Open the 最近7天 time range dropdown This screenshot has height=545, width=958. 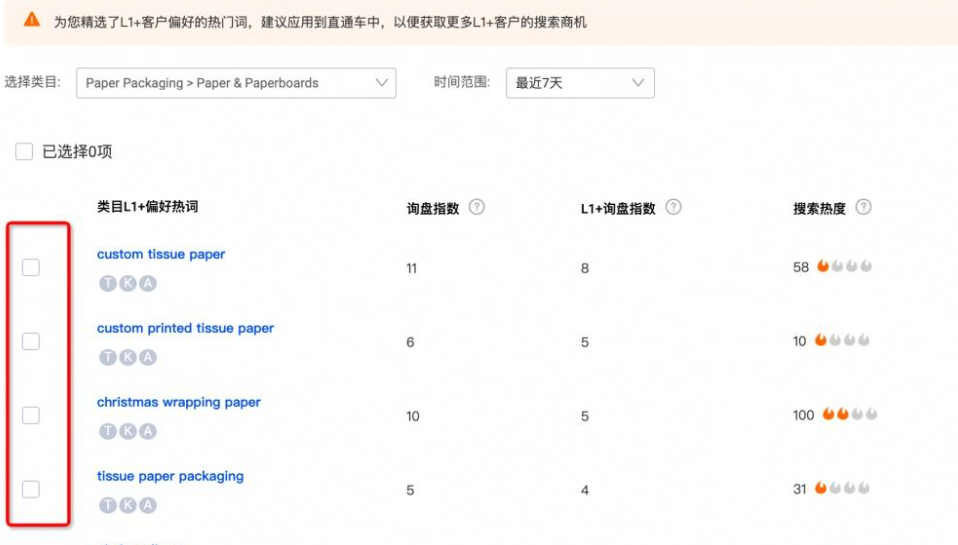pyautogui.click(x=580, y=83)
